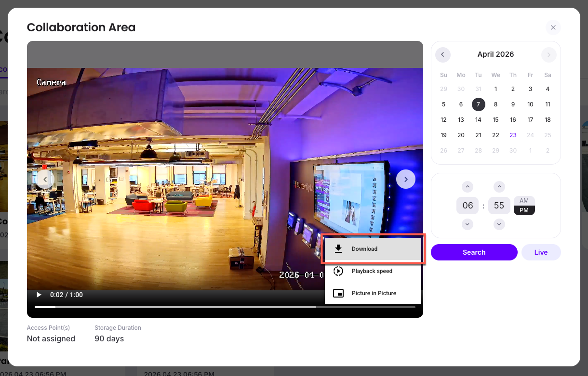Decrease the minutes with down chevron

click(x=499, y=224)
